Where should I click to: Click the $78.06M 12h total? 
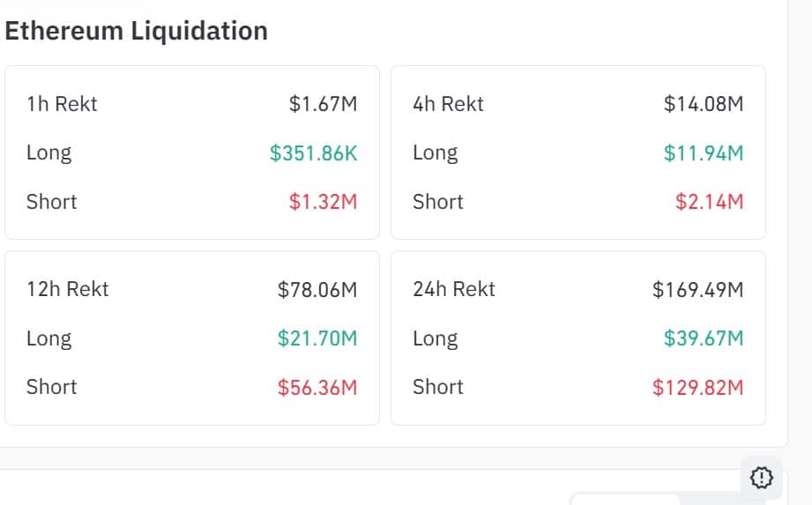(317, 289)
